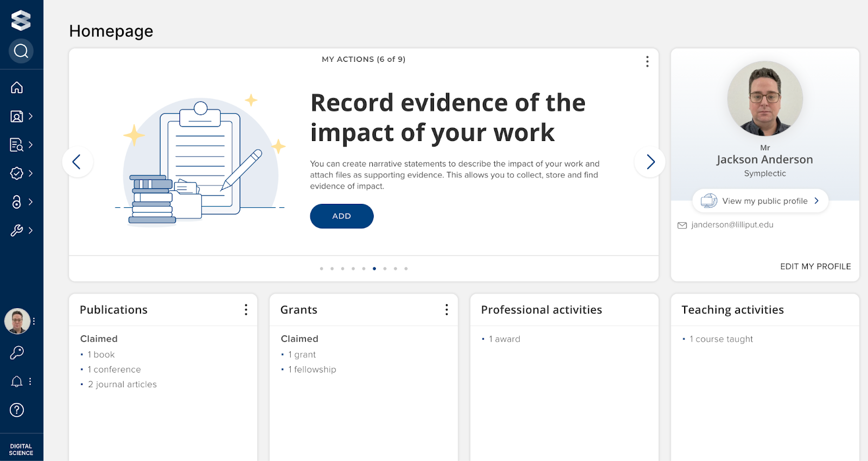Open the 2 journal articles link
Viewport: 868px width, 461px height.
(122, 385)
